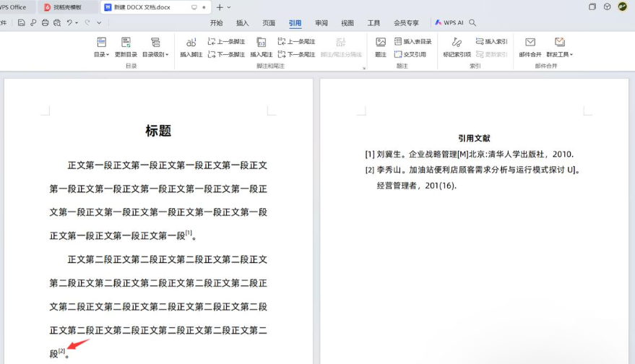This screenshot has height=364, width=635.
Task: Switch to the 找稻壳模板 document tab
Action: (x=67, y=7)
